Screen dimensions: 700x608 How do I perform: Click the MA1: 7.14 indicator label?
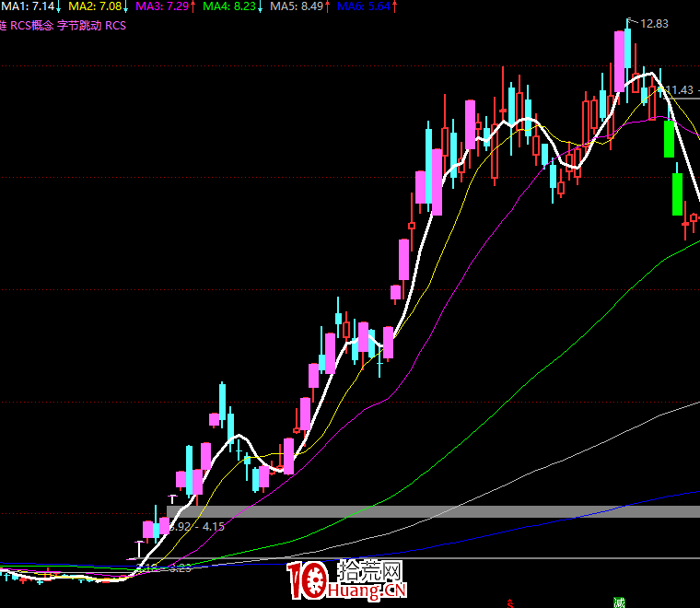(29, 7)
